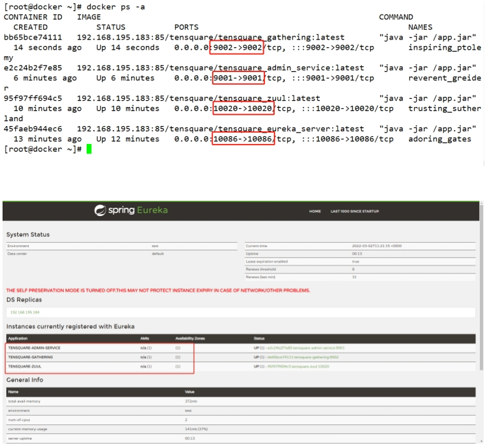
Task: Click the total-avail-memory row label
Action: click(x=24, y=401)
